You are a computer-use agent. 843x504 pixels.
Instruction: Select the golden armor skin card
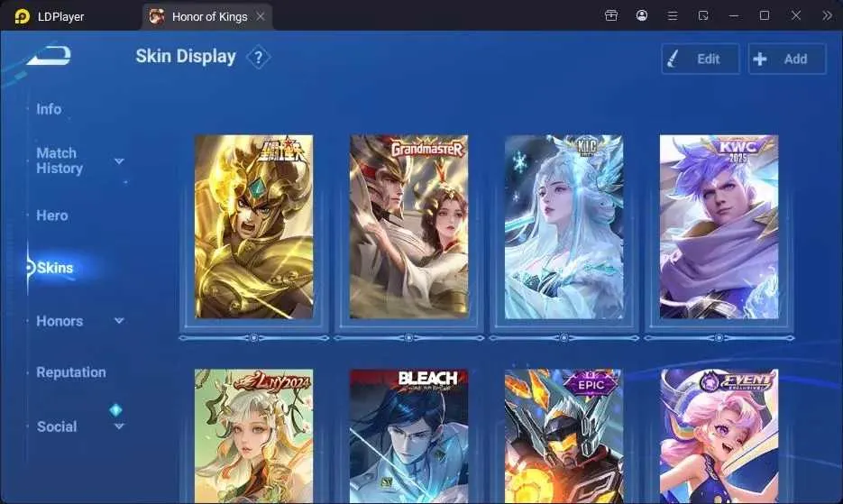click(x=253, y=226)
